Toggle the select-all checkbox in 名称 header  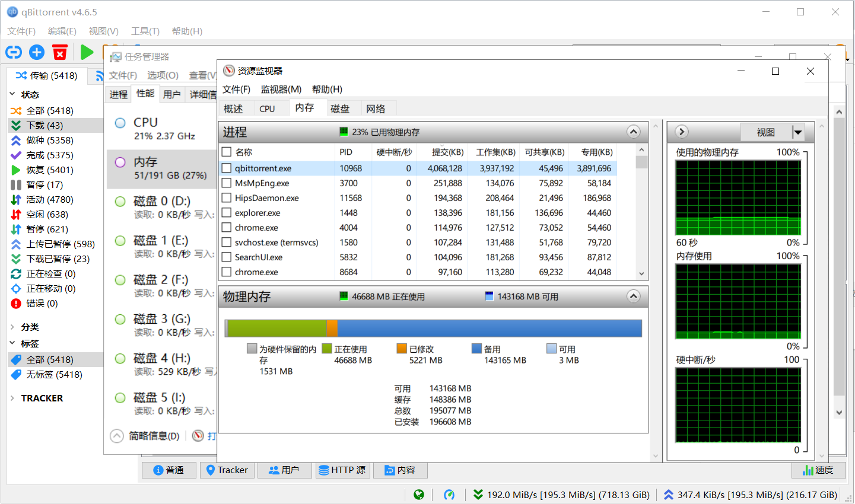point(226,152)
